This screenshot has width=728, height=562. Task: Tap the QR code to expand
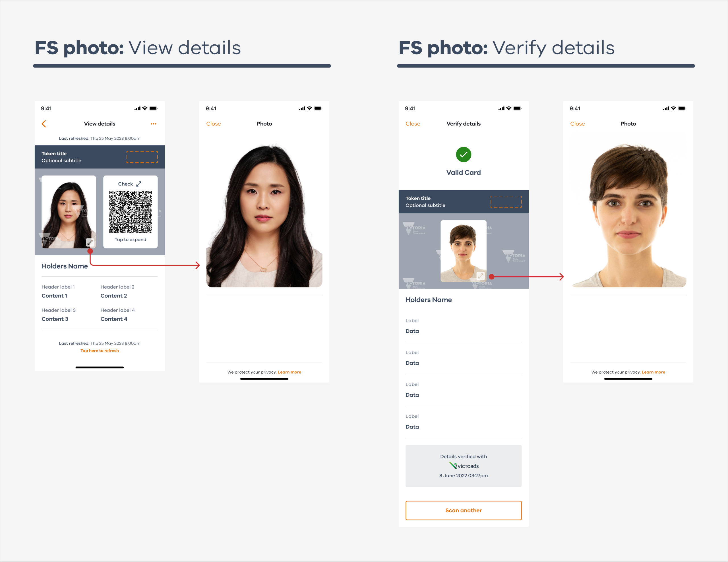[x=130, y=212]
